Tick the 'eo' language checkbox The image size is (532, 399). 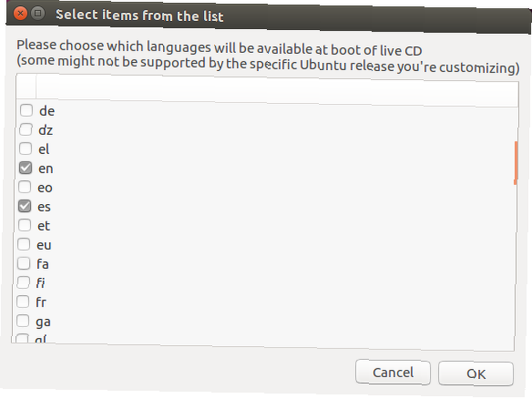click(x=25, y=187)
